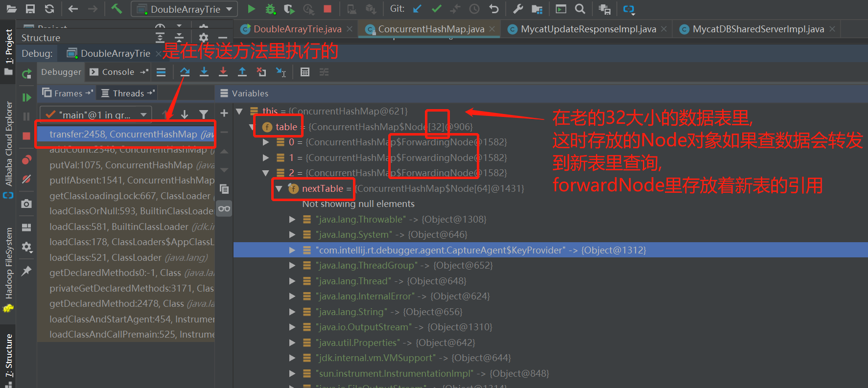Screen dimensions: 868x388
Task: Select "java.lang.ThreadGroup" -> {Object@652} row
Action: (551, 266)
